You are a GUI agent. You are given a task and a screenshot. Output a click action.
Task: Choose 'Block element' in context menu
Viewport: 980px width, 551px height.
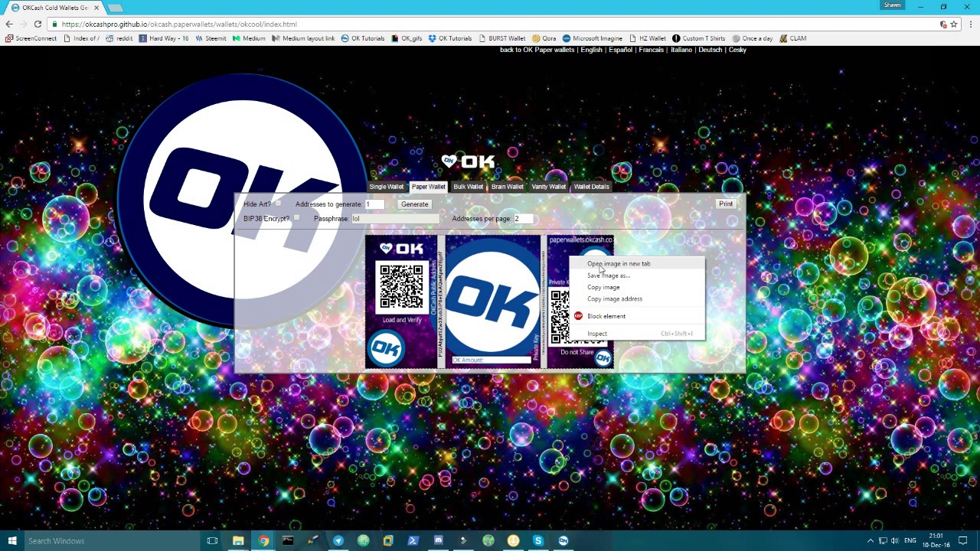[x=637, y=316]
